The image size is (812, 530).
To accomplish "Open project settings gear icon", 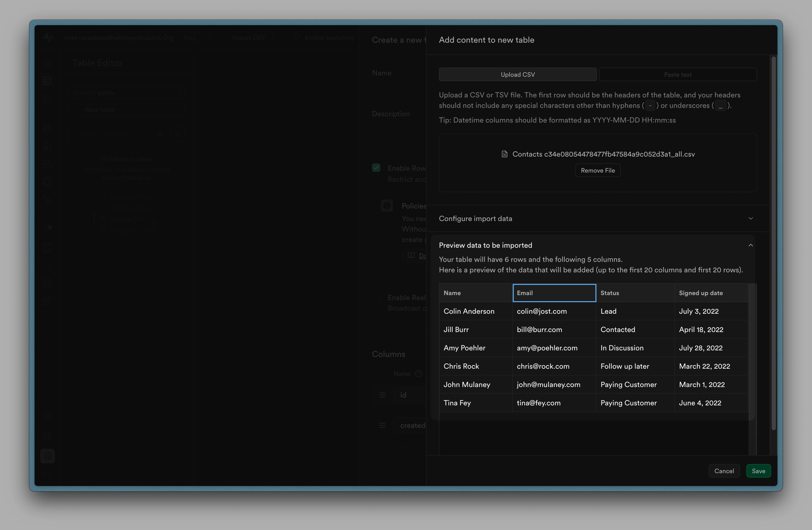I will tap(47, 416).
